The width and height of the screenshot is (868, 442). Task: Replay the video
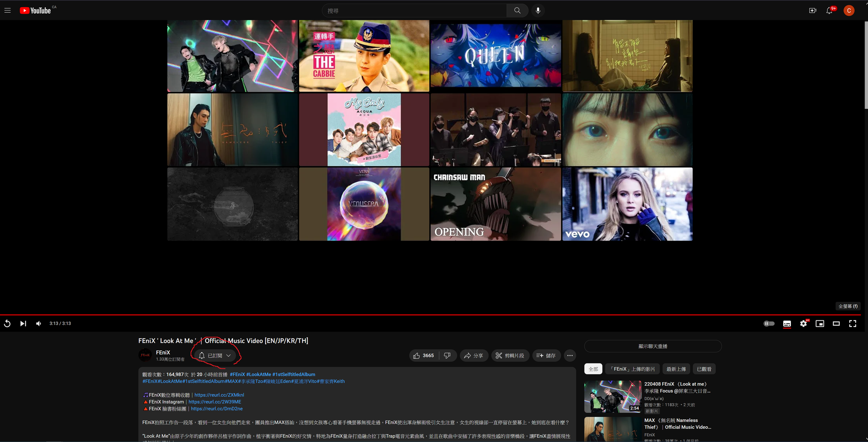click(x=7, y=324)
